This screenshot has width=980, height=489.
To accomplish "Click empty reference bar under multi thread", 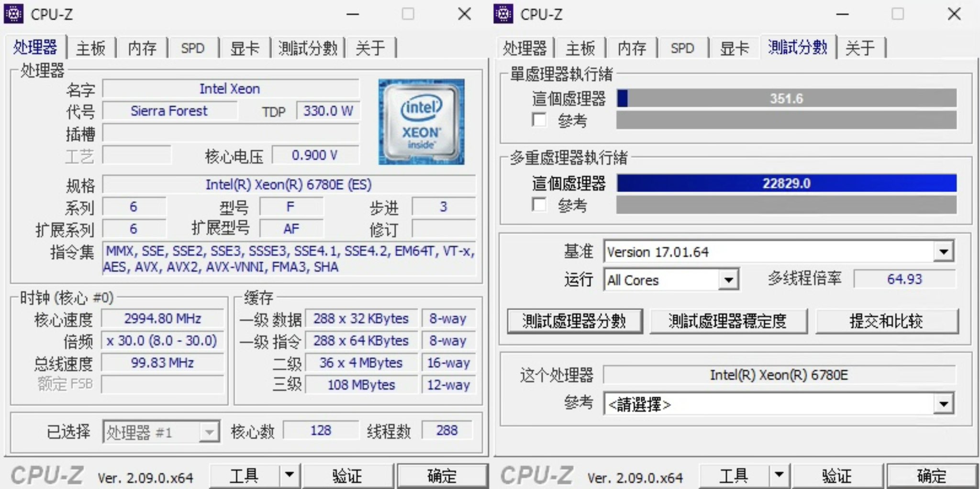I will (x=787, y=205).
